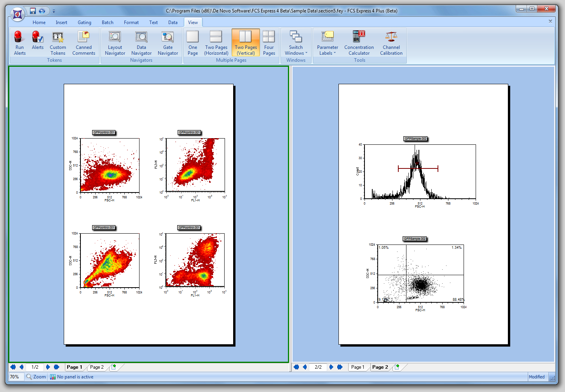Image resolution: width=565 pixels, height=392 pixels.
Task: Go to last page in right pane
Action: [x=340, y=367]
